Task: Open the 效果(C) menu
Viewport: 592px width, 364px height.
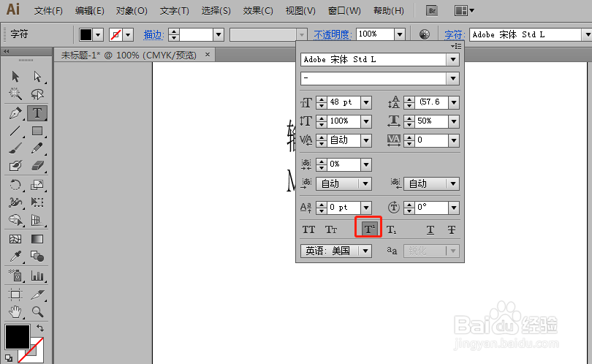Action: click(x=258, y=10)
